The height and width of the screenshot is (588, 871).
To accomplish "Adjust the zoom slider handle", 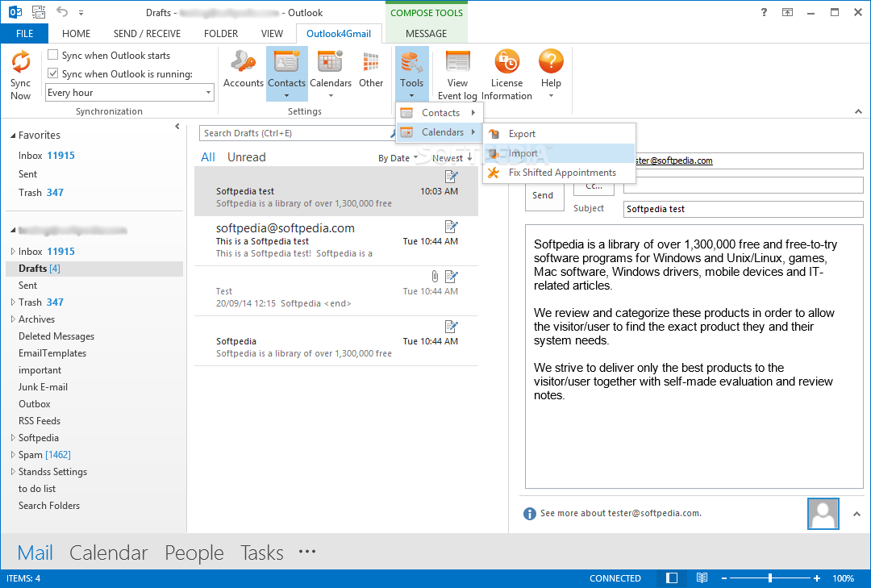I will pos(770,578).
